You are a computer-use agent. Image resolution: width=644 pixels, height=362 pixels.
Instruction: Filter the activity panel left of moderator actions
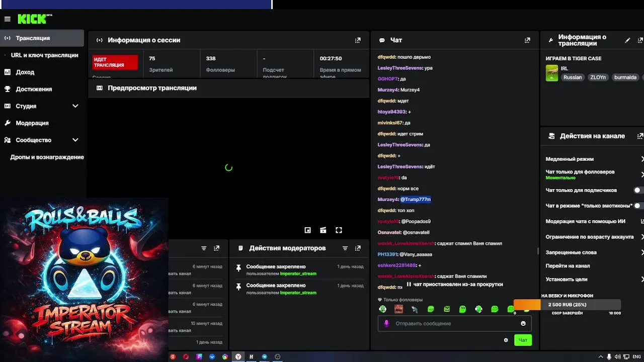tap(204, 248)
